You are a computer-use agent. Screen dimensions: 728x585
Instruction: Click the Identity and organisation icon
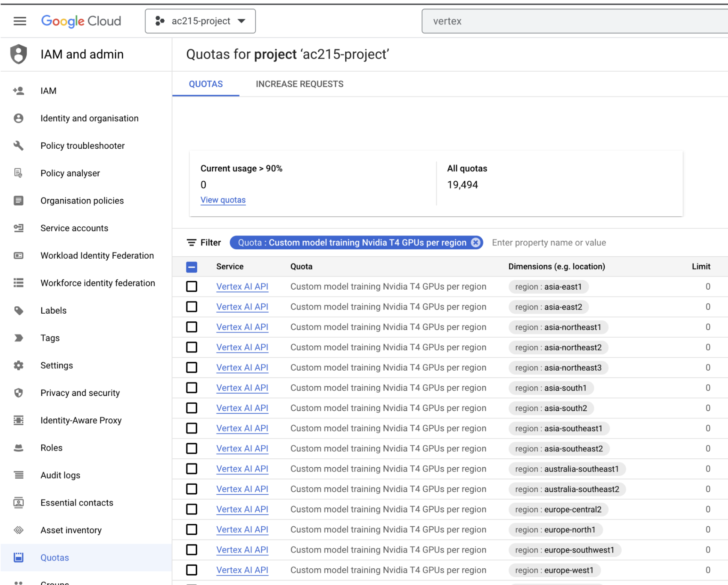[18, 118]
